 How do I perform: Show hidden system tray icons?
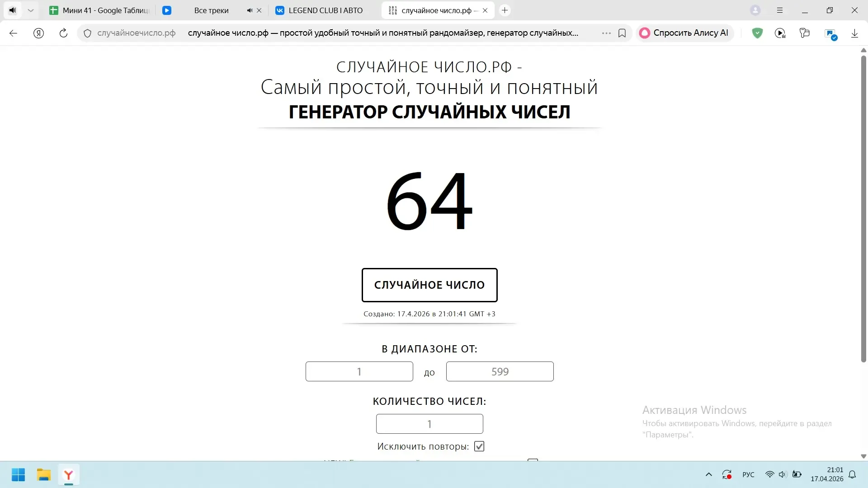708,474
